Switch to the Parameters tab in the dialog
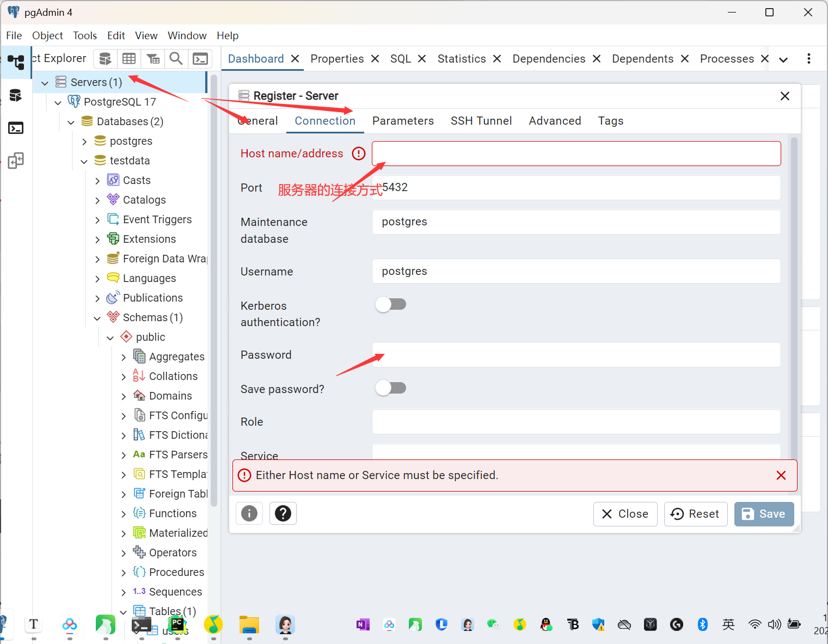This screenshot has width=828, height=644. pyautogui.click(x=403, y=121)
